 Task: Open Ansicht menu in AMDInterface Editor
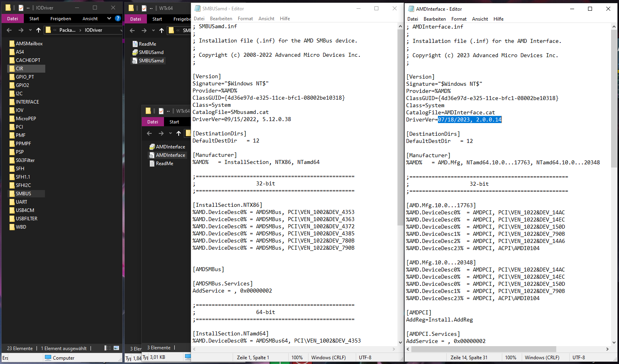[480, 19]
